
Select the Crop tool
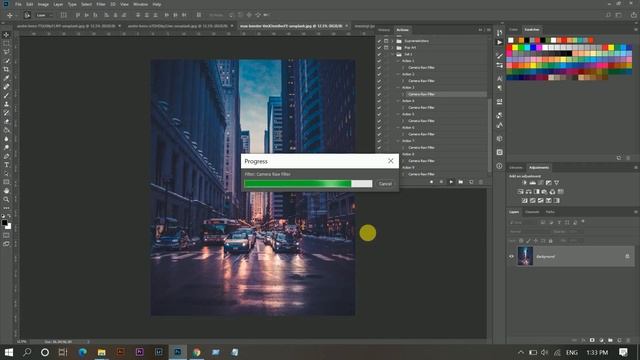pos(6,69)
